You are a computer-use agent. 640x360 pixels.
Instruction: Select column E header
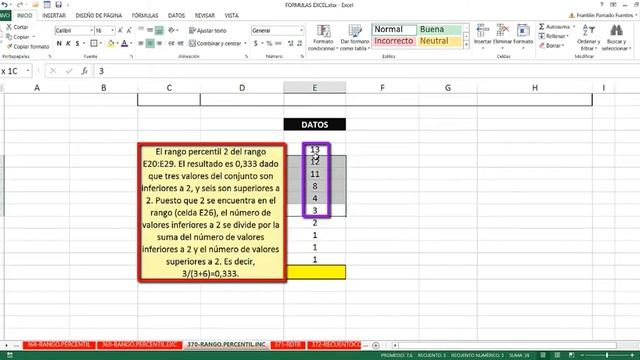click(x=315, y=87)
